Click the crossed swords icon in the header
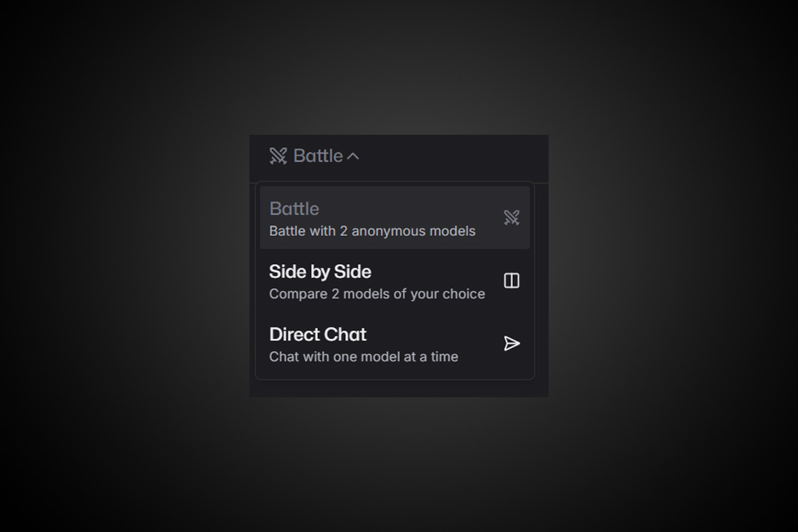Image resolution: width=798 pixels, height=532 pixels. coord(278,156)
